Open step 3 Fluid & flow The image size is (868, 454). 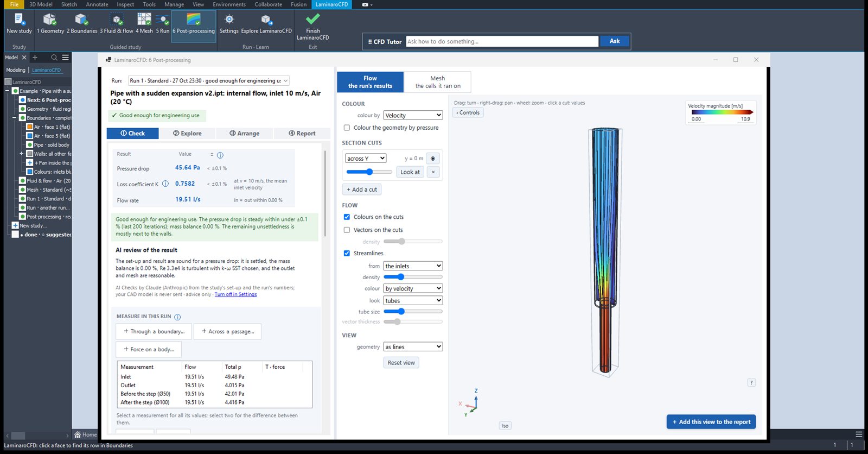117,23
